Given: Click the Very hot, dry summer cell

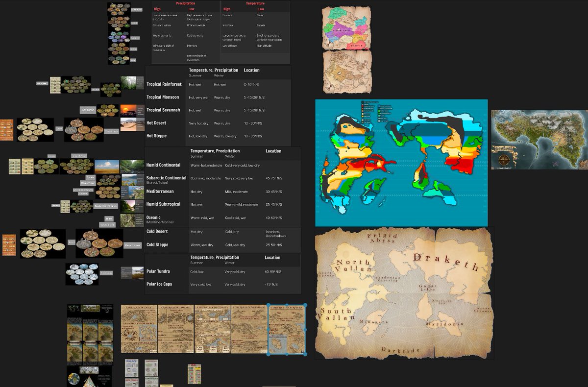Looking at the screenshot, I should tap(198, 123).
